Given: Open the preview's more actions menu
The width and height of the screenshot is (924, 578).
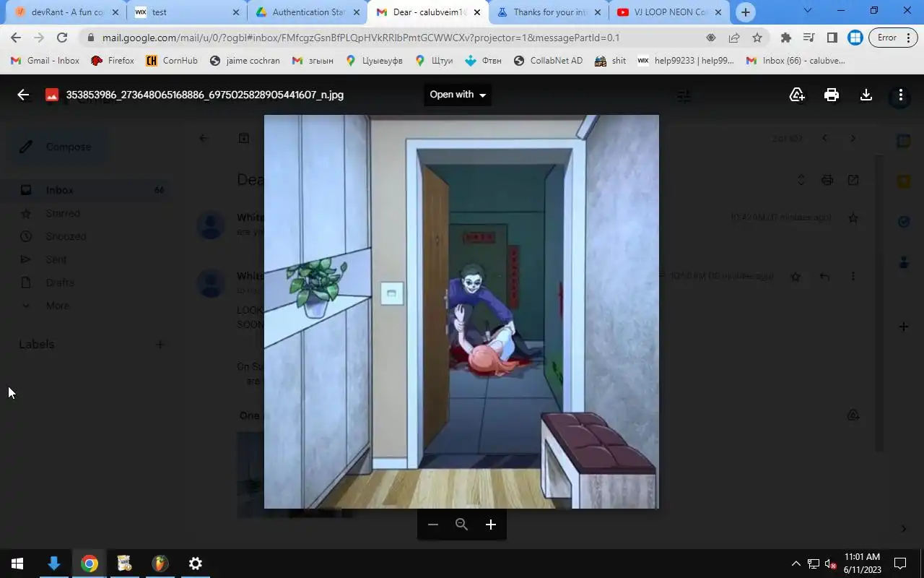Looking at the screenshot, I should [900, 95].
